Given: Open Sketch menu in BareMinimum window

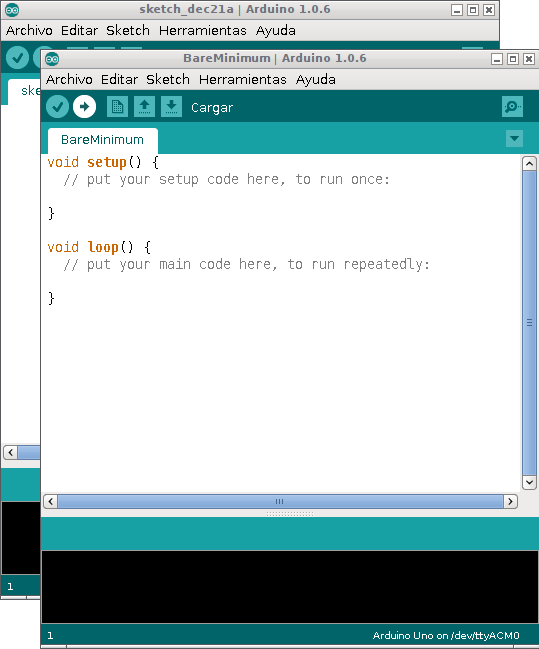Looking at the screenshot, I should tap(168, 79).
